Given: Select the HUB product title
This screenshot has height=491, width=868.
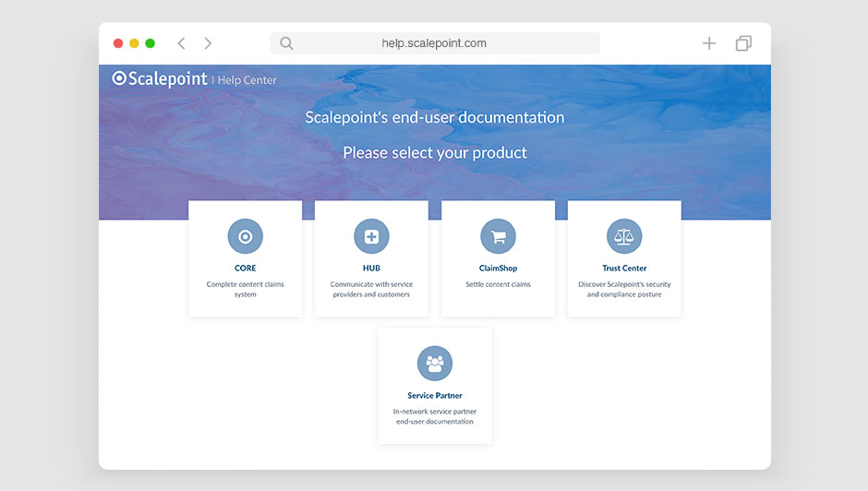Looking at the screenshot, I should pyautogui.click(x=371, y=269).
